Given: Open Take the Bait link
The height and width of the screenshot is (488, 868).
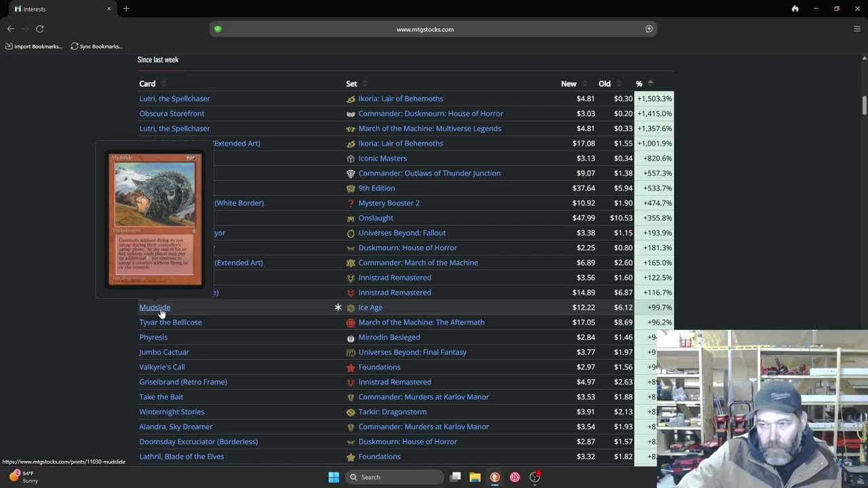Looking at the screenshot, I should 161,396.
